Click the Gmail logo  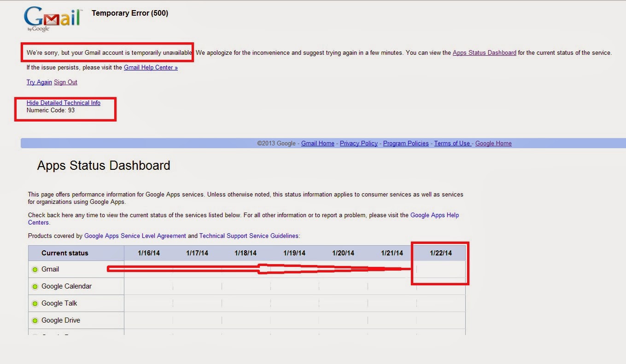[x=53, y=18]
